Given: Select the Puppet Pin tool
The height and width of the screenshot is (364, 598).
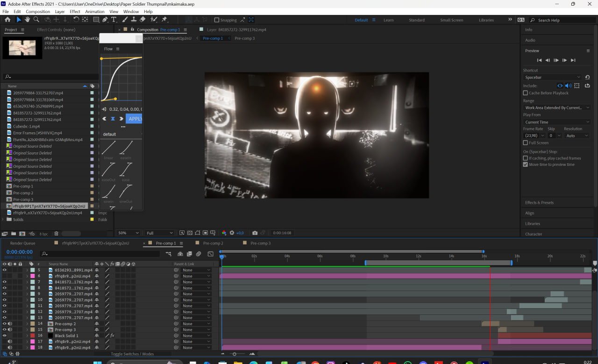Looking at the screenshot, I should coord(164,20).
